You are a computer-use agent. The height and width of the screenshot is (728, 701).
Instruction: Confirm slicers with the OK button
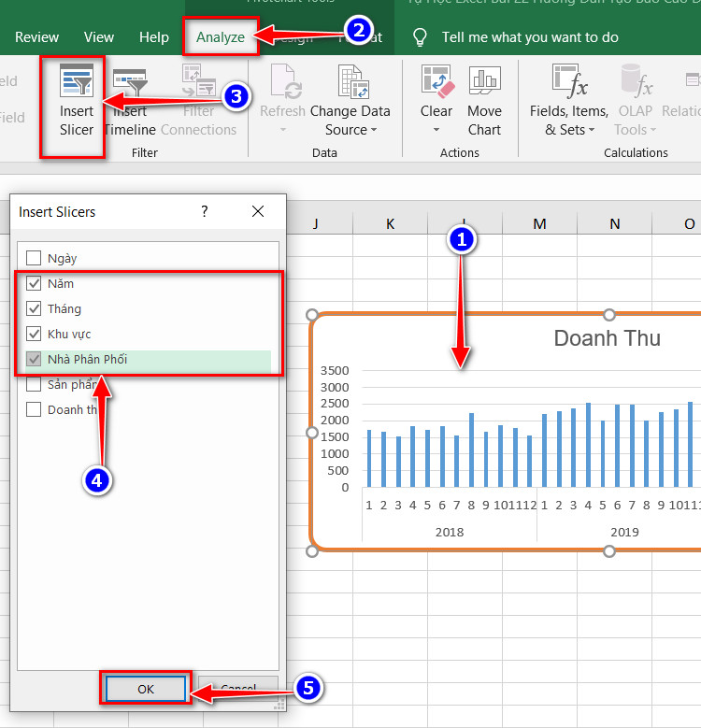click(x=146, y=689)
